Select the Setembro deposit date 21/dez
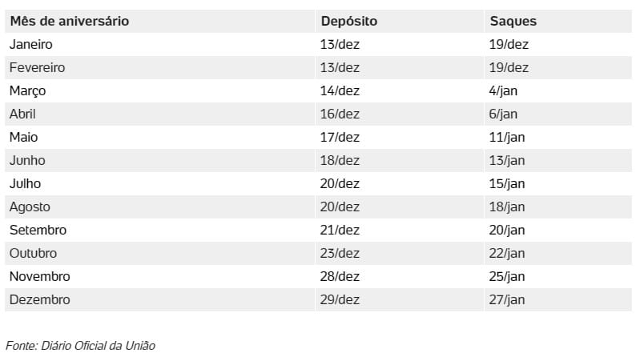The height and width of the screenshot is (357, 644). 340,231
